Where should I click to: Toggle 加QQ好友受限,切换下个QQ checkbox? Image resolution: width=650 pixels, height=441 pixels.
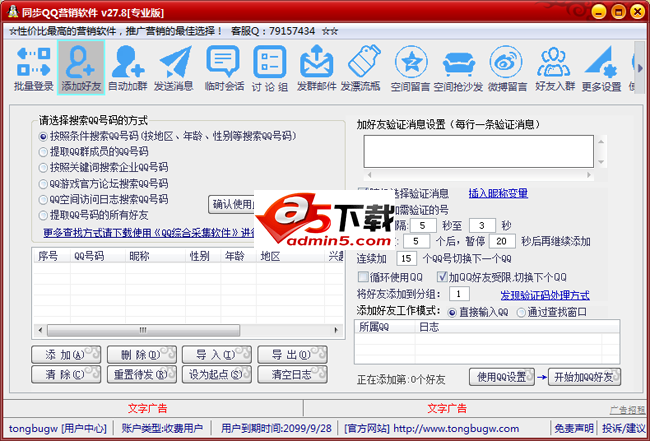[x=502, y=277]
